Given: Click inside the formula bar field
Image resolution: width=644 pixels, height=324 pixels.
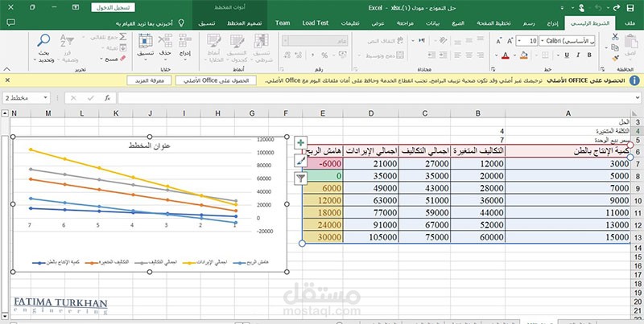Looking at the screenshot, I should coord(377,98).
